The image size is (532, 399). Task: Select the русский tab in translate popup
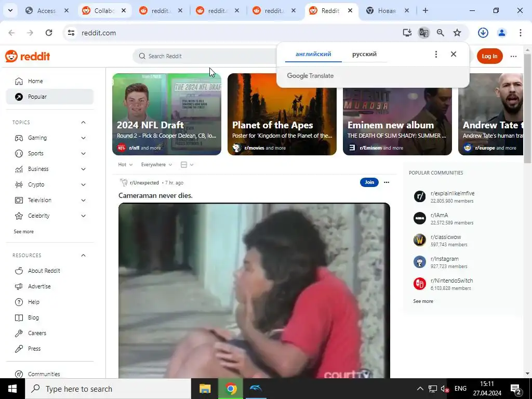click(364, 54)
